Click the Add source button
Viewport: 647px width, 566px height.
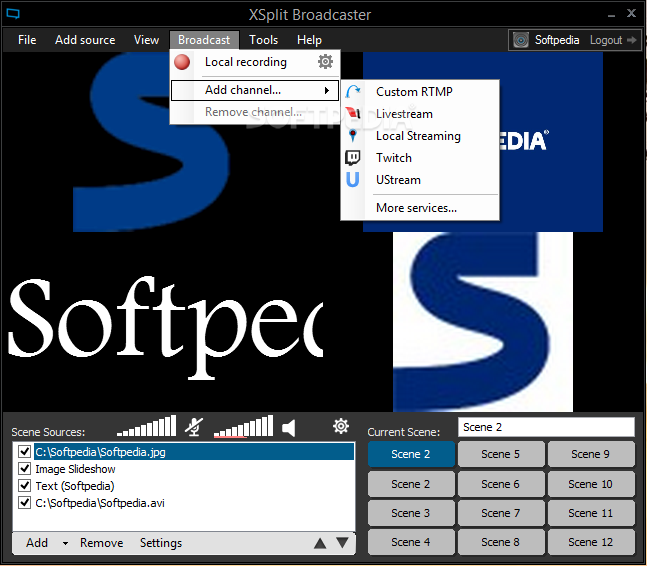(37, 543)
